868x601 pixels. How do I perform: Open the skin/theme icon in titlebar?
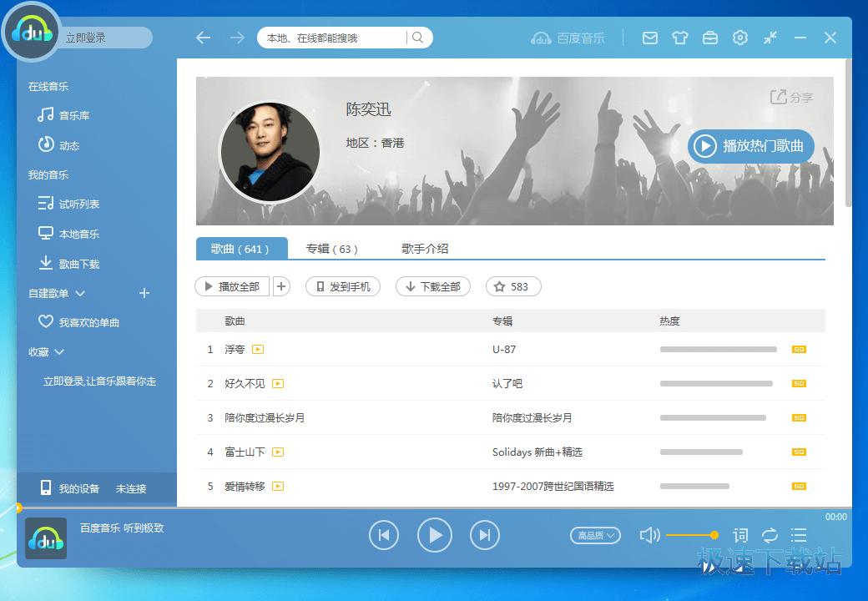[680, 38]
